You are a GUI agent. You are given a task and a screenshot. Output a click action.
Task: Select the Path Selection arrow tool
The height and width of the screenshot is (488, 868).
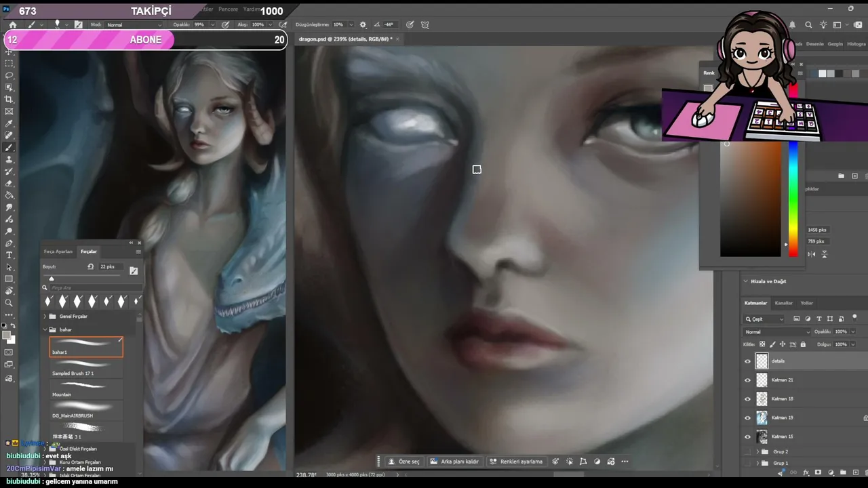(9, 267)
